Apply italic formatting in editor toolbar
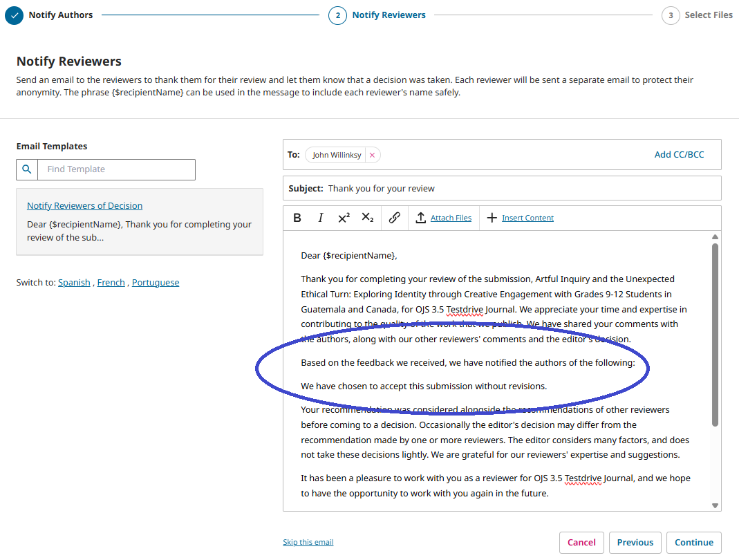739x560 pixels. coord(320,218)
